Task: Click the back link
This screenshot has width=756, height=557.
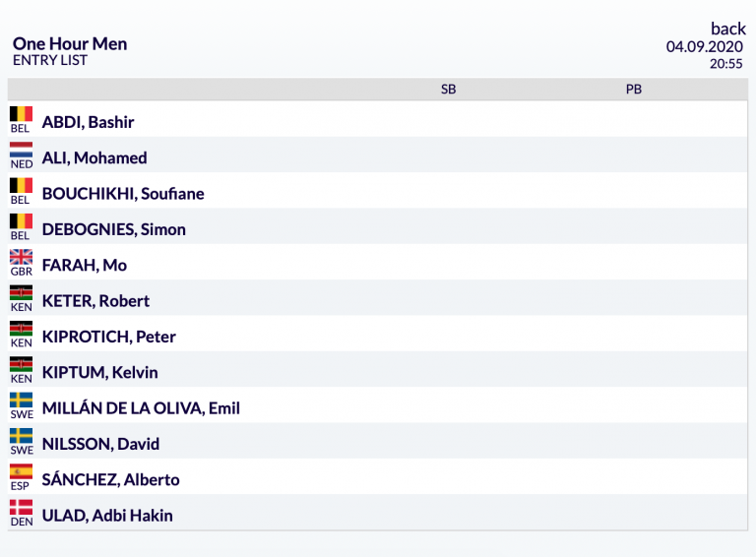Action: (x=727, y=29)
